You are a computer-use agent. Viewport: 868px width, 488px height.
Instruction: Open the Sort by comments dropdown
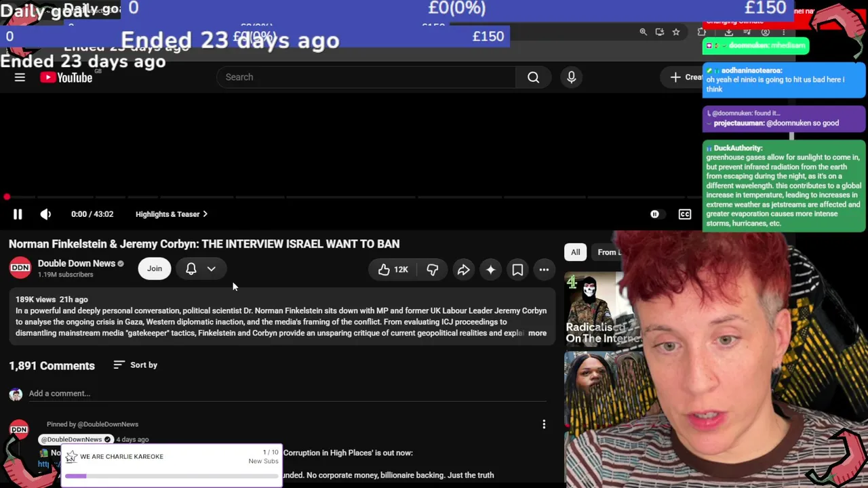(135, 365)
